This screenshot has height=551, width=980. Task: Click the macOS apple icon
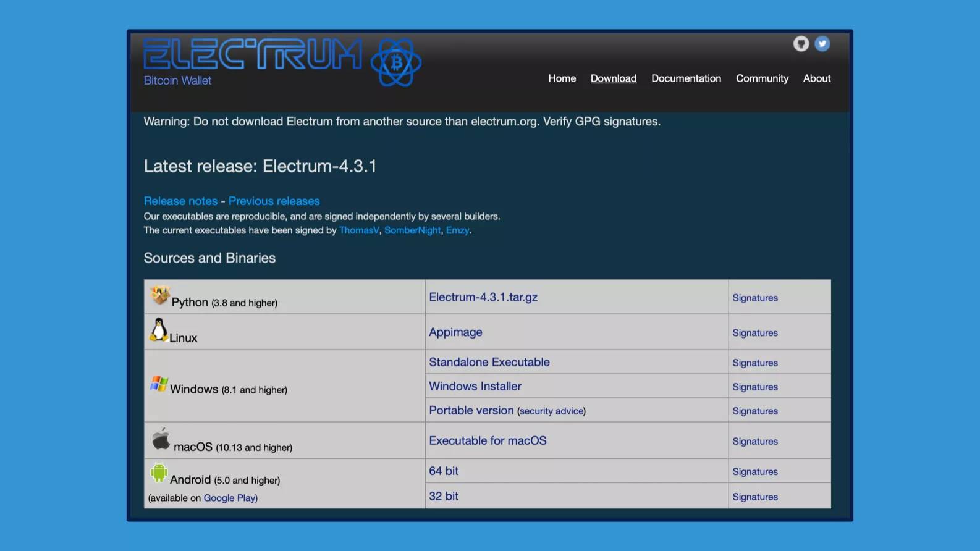tap(161, 439)
